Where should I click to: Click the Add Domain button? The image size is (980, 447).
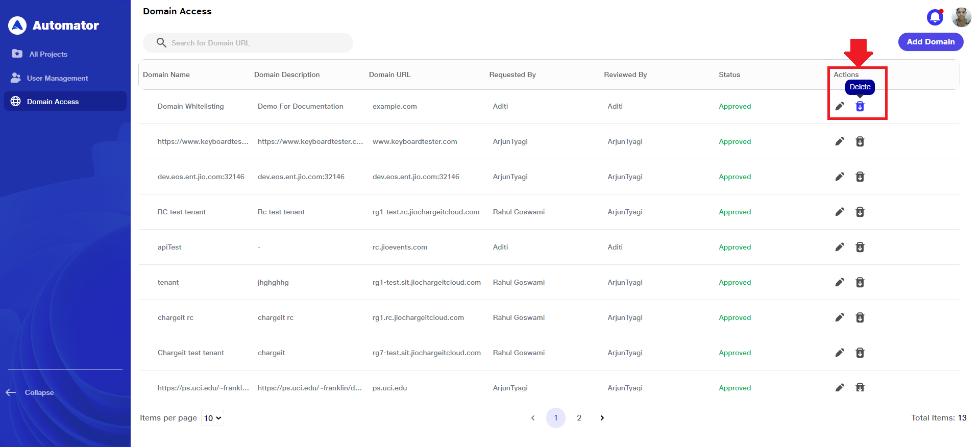click(x=930, y=42)
